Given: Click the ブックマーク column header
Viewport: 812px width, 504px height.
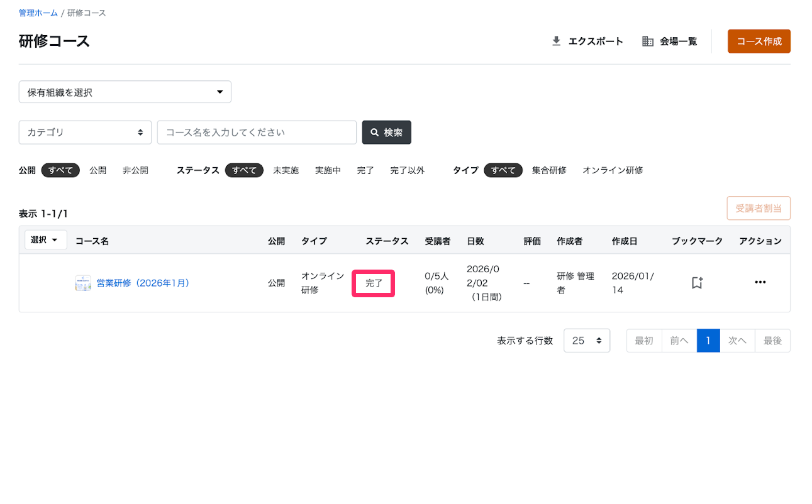Looking at the screenshot, I should [697, 241].
